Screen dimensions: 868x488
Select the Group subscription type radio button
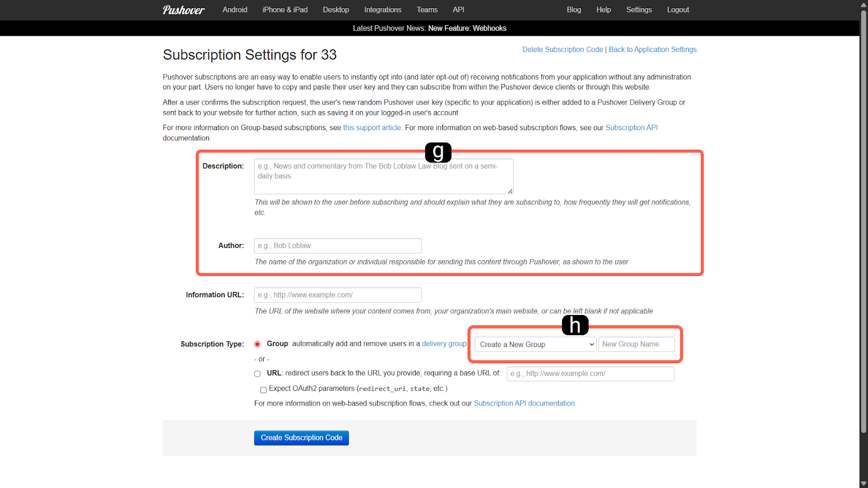click(x=258, y=344)
